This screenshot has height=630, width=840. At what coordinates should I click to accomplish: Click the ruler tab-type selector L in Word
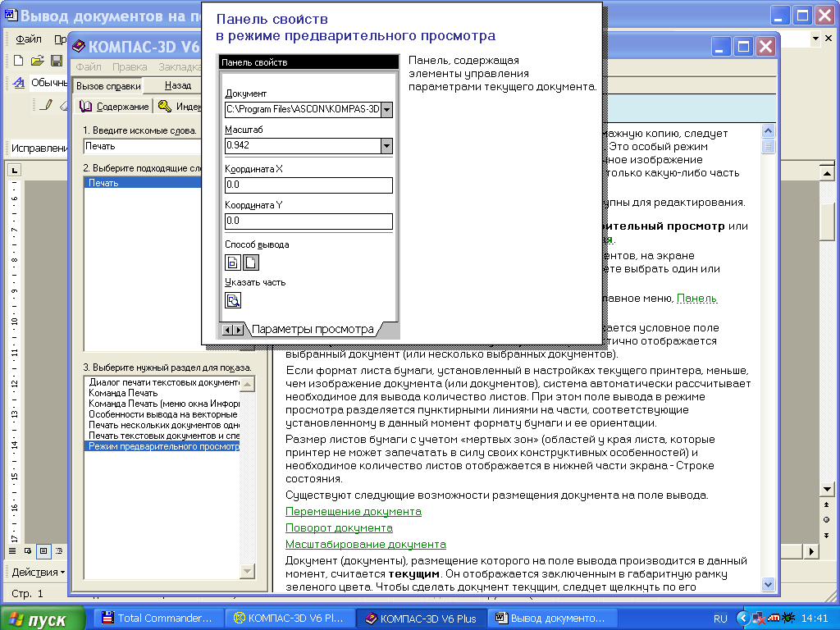15,171
